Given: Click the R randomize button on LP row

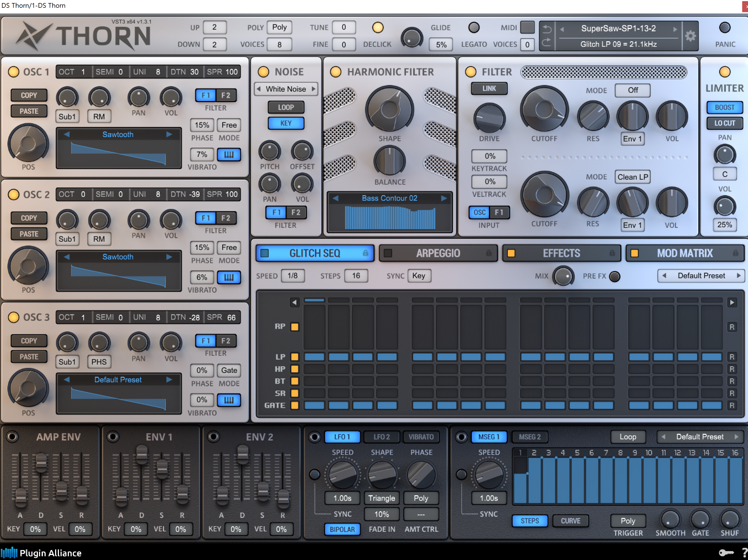Looking at the screenshot, I should (732, 357).
